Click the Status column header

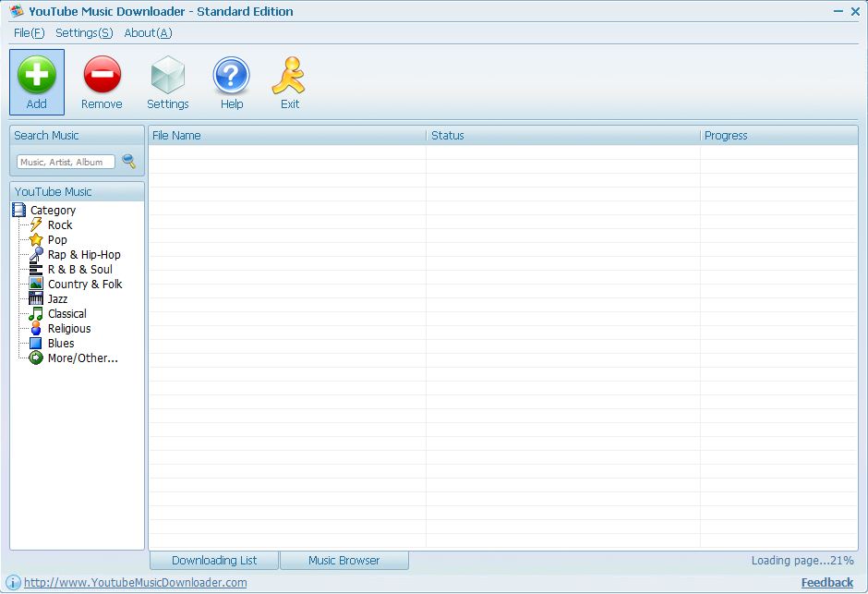(563, 136)
